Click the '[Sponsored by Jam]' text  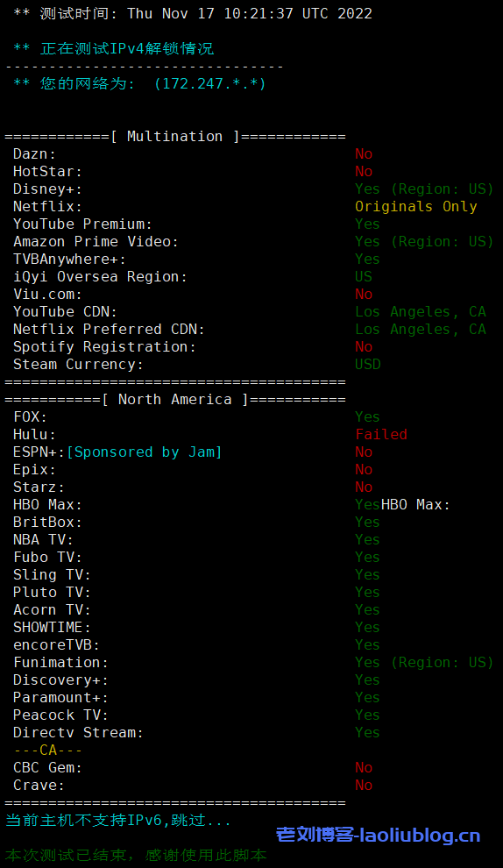tap(144, 452)
